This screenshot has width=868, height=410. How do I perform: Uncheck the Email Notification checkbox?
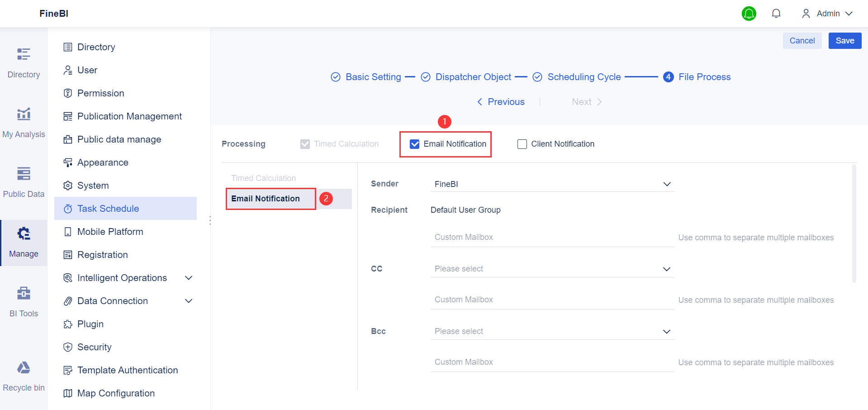click(414, 144)
